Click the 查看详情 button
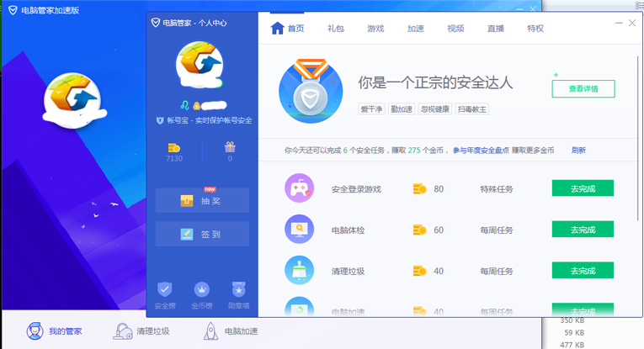Screen dimensions: 644x349 point(583,89)
